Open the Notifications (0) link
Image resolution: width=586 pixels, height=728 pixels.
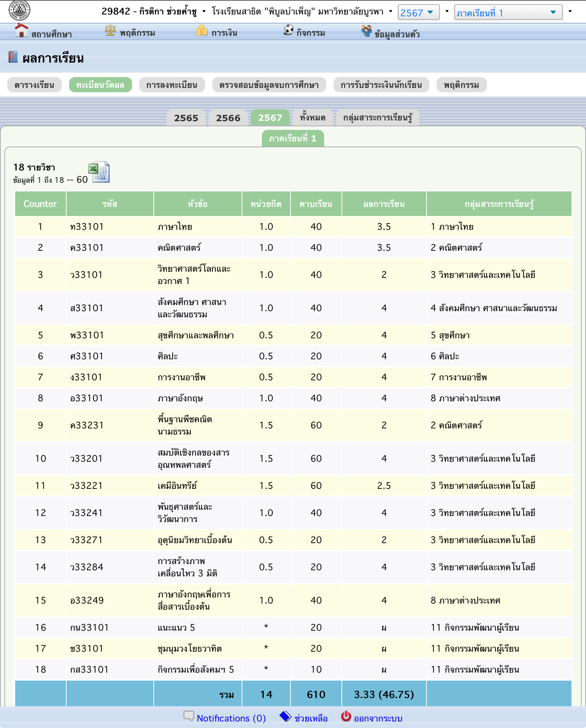(x=231, y=718)
